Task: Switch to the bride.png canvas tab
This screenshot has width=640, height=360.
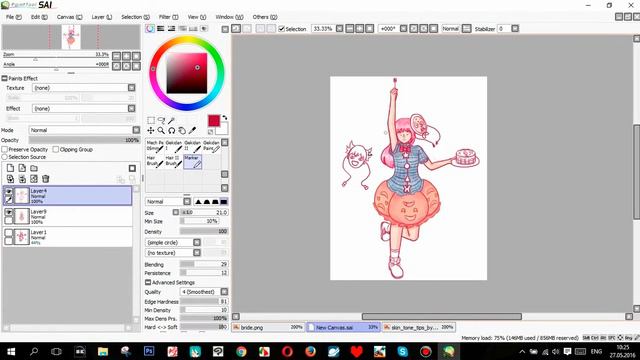Action: tap(268, 327)
